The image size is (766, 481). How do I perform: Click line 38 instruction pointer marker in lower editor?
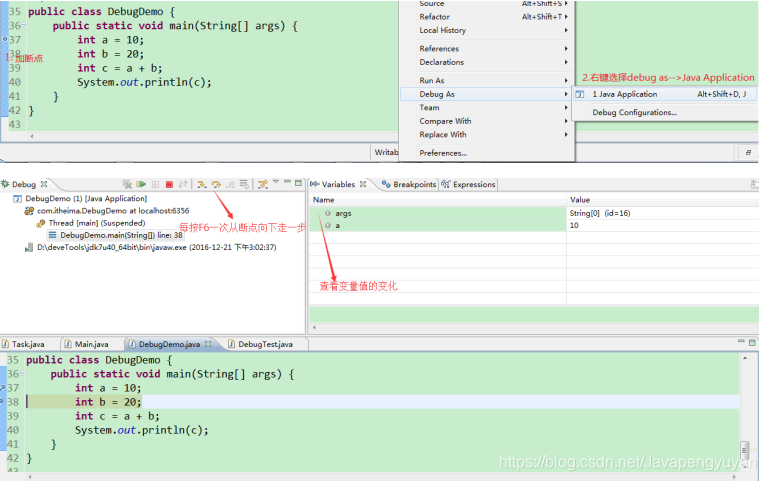tap(2, 401)
